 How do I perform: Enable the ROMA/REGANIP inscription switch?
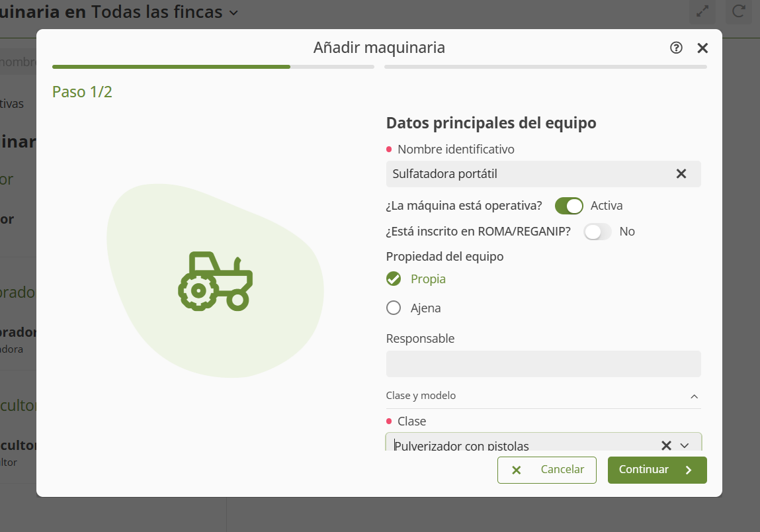pyautogui.click(x=597, y=232)
